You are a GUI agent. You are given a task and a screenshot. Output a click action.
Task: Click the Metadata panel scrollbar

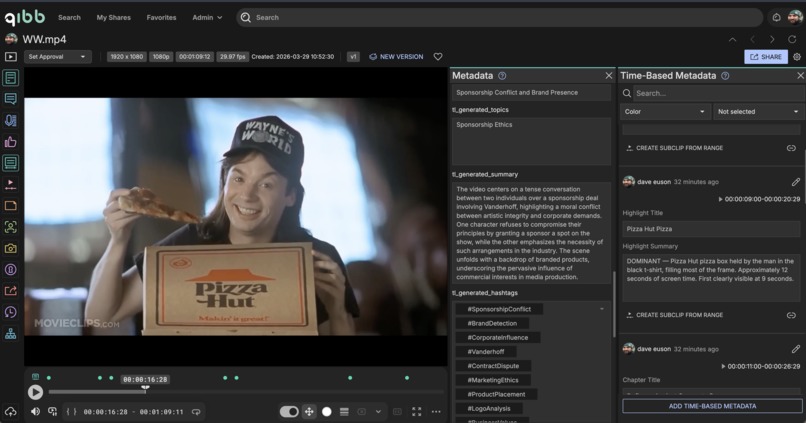[x=614, y=304]
